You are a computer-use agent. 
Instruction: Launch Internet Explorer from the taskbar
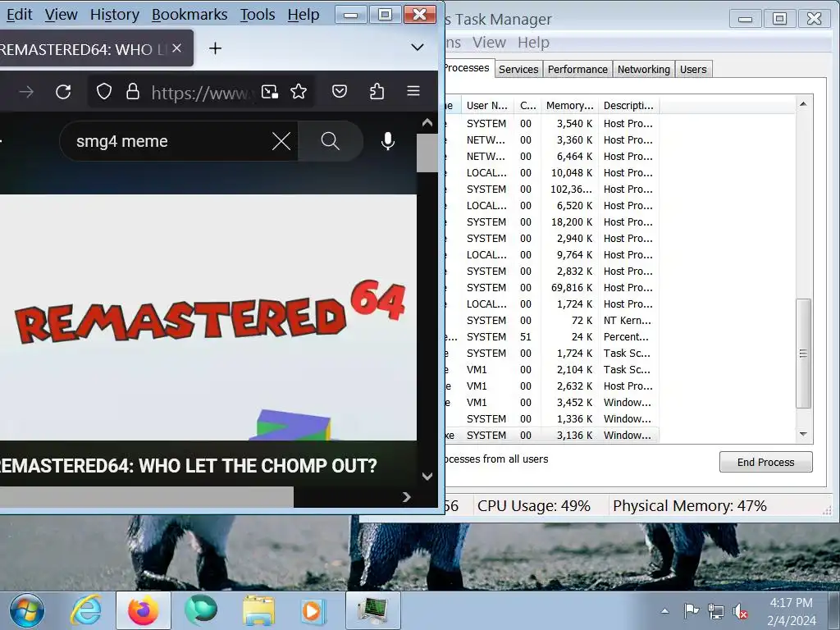[x=86, y=610]
